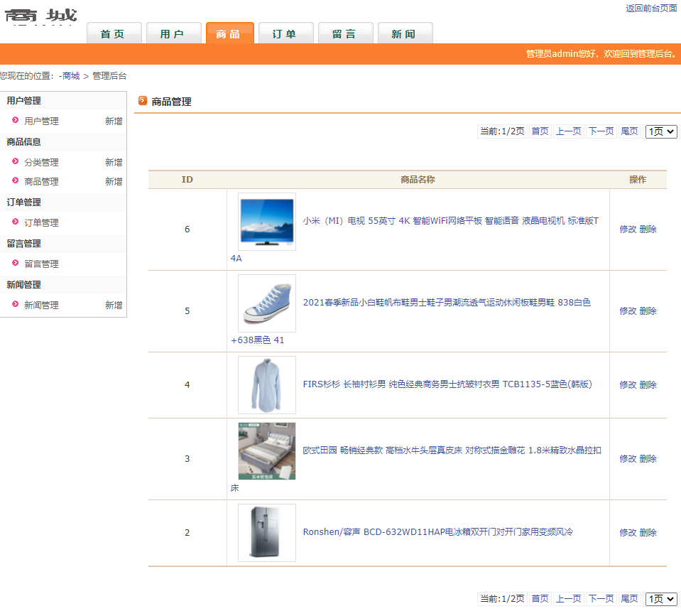Click the 商城 logo at top left
The height and width of the screenshot is (616, 681).
click(x=40, y=16)
